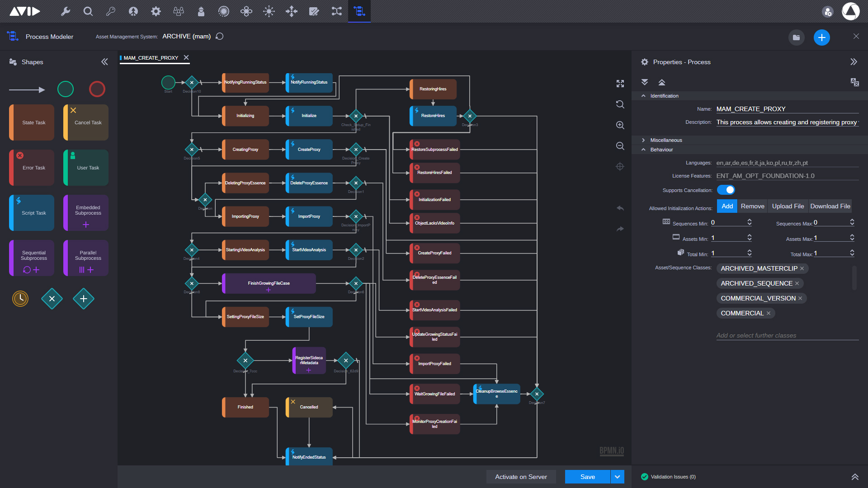Click the Download File button
Screen dimensions: 868x488
tap(830, 206)
